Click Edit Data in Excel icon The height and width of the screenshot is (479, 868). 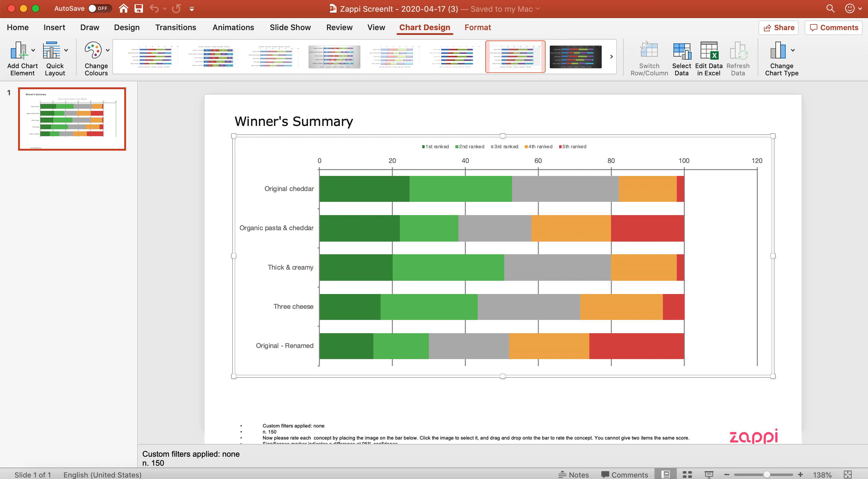click(709, 51)
